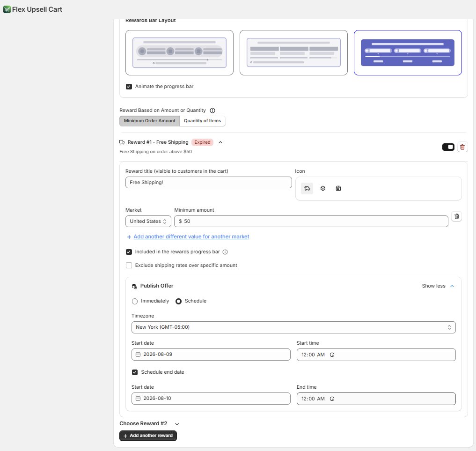The image size is (476, 451).
Task: Open the New York timezone dropdown
Action: click(293, 327)
